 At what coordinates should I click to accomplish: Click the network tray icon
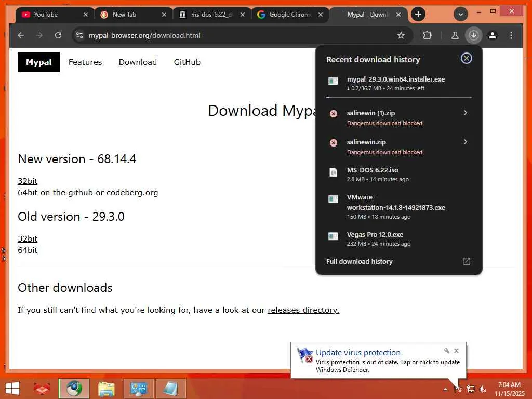point(471,389)
